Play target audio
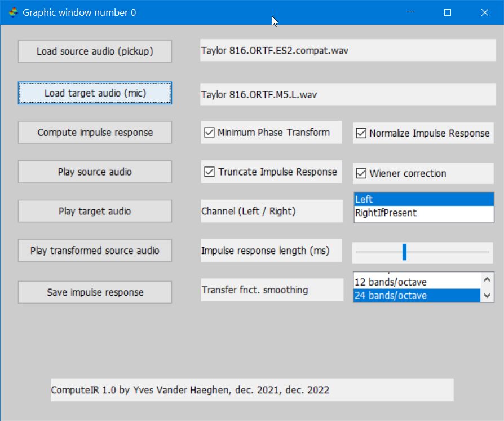Screen dimensions: 504x421 coord(95,211)
